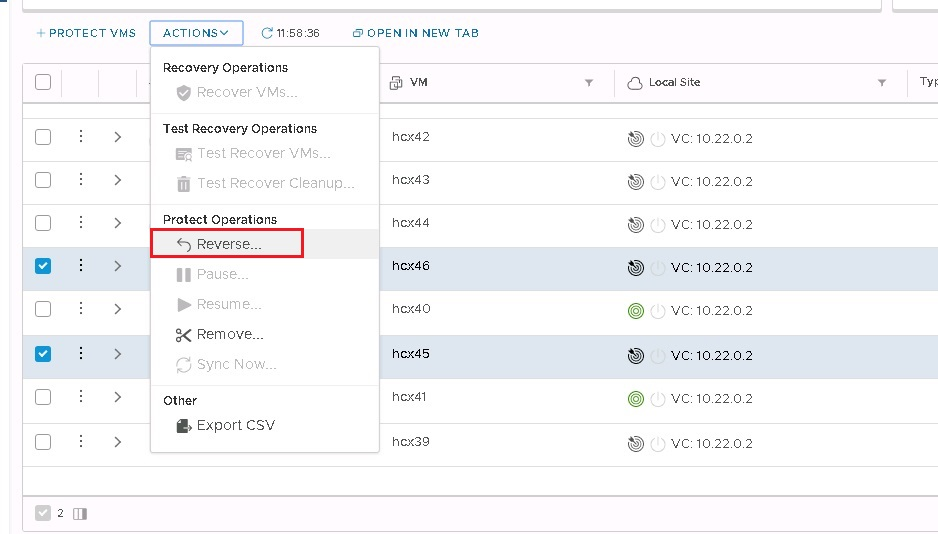Choose Export CSV from the Actions menu
This screenshot has width=938, height=534.
(235, 425)
